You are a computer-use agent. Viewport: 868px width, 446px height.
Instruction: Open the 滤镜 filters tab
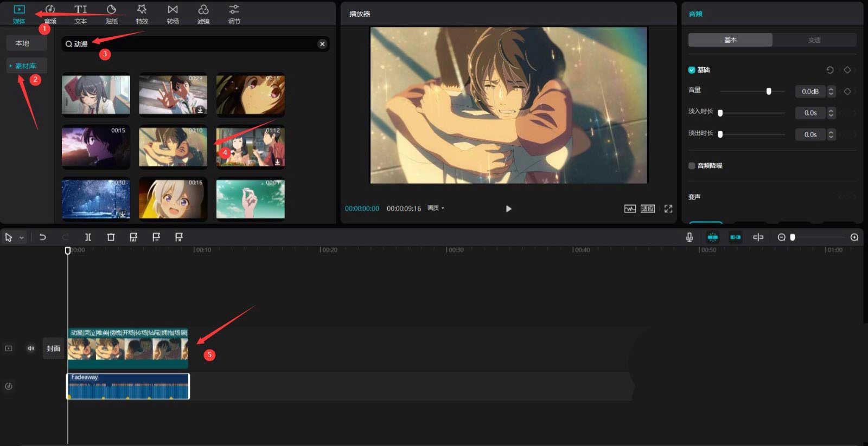pos(203,14)
